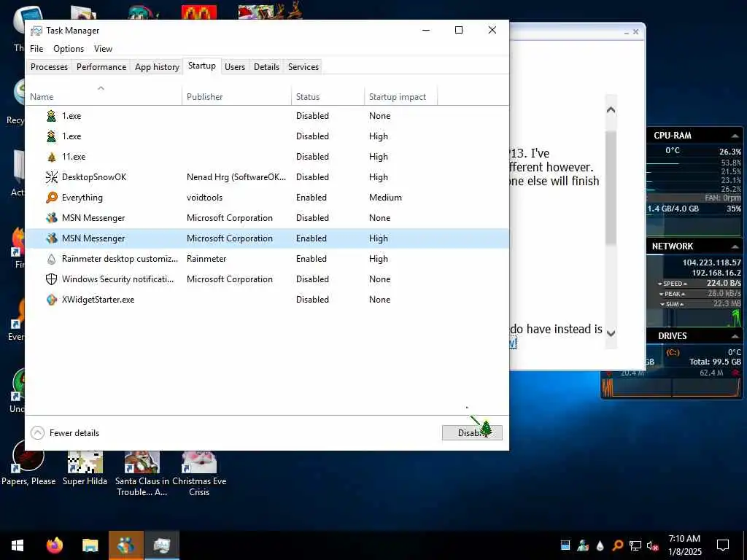Click the muted volume tray icon

coord(652,545)
